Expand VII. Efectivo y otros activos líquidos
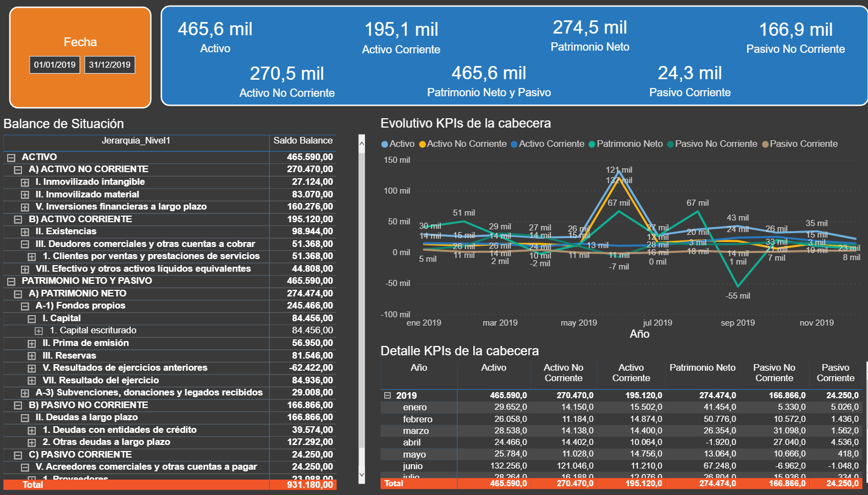Image resolution: width=868 pixels, height=495 pixels. (25, 269)
